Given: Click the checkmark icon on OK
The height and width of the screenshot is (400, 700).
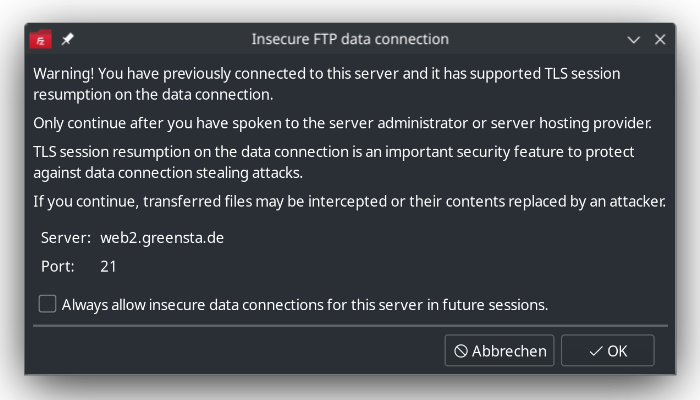Looking at the screenshot, I should coord(596,351).
